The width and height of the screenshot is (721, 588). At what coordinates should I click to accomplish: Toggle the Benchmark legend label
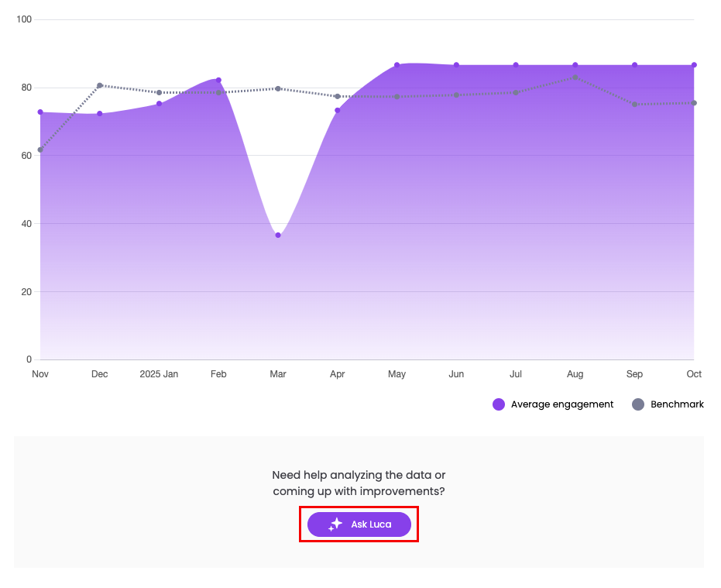(677, 404)
